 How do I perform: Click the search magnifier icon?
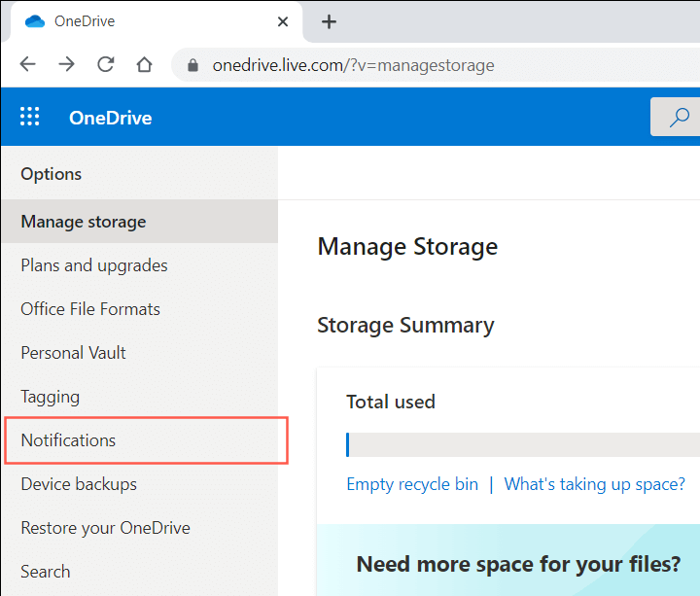coord(680,118)
